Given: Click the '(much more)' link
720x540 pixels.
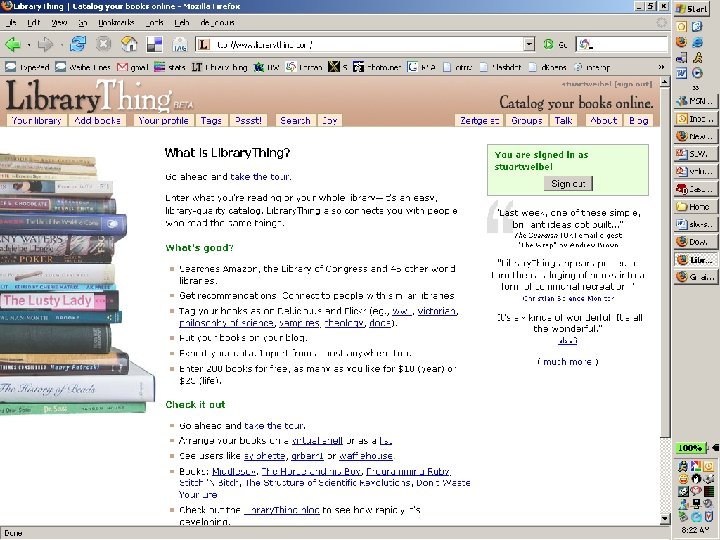Looking at the screenshot, I should click(x=568, y=362).
